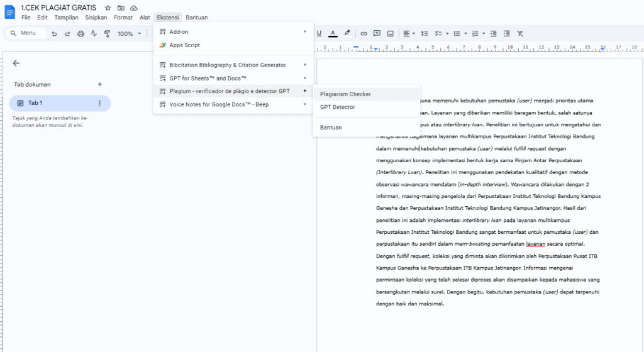Expand Bibcitation Bibliography & Citation Generator
The image size is (644, 352).
[233, 65]
